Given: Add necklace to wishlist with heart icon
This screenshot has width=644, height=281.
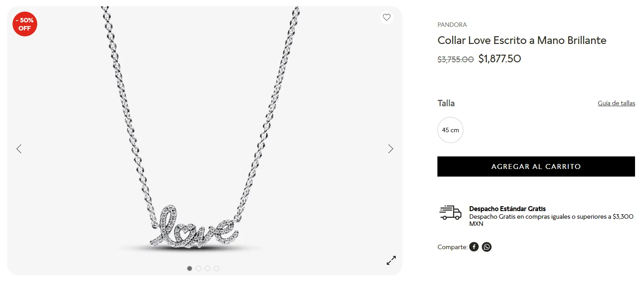Looking at the screenshot, I should pyautogui.click(x=386, y=17).
